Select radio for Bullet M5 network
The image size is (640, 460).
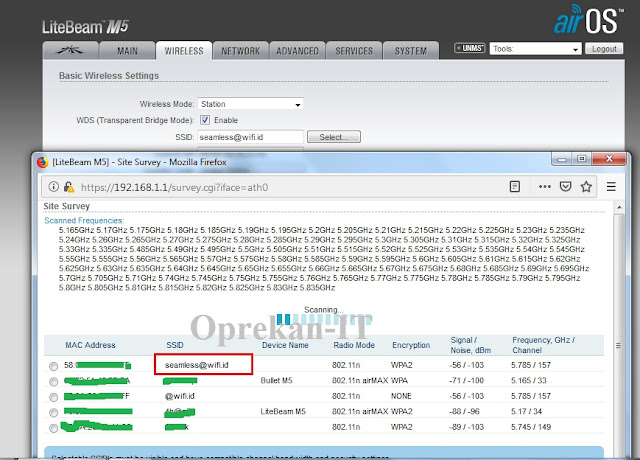(x=53, y=382)
